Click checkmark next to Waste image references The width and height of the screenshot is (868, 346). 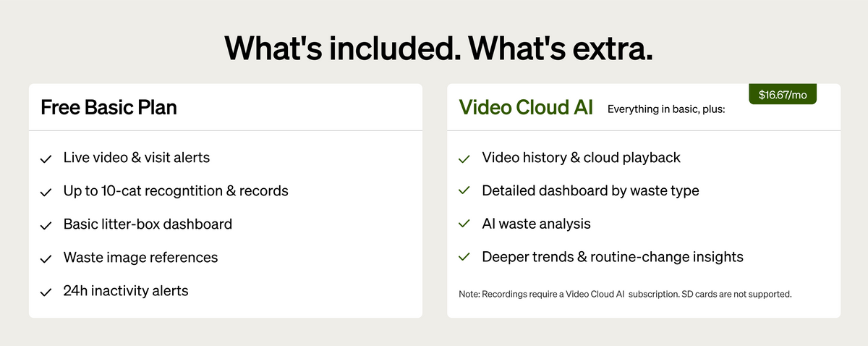[46, 259]
